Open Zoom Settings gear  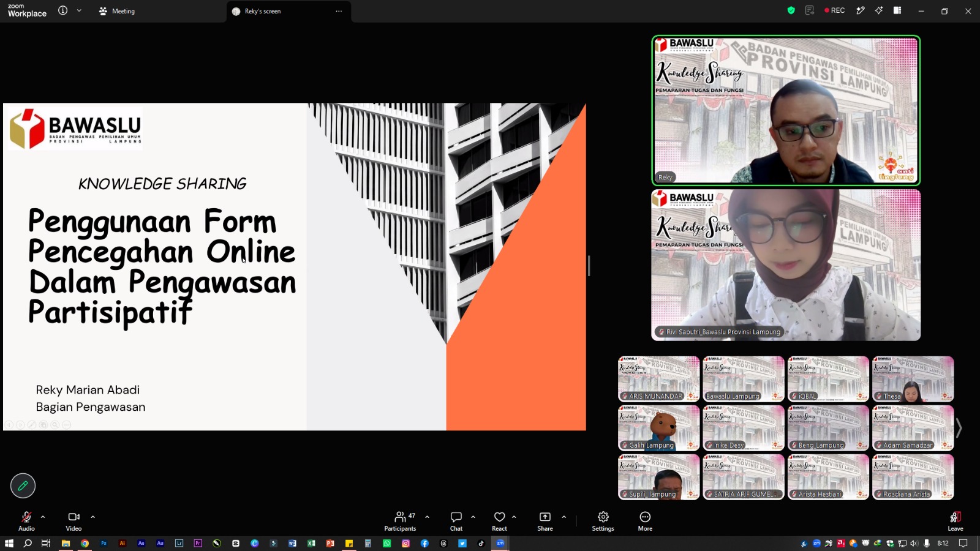(x=603, y=517)
